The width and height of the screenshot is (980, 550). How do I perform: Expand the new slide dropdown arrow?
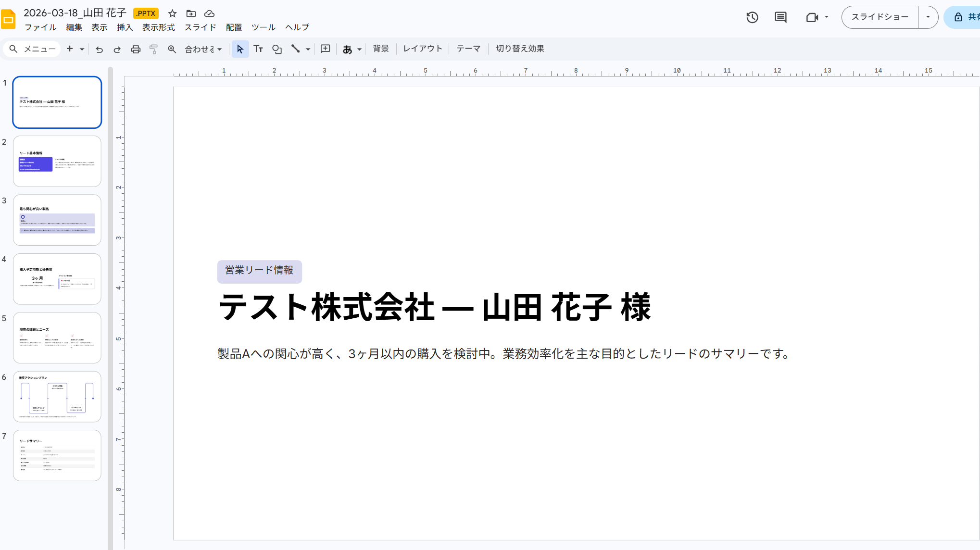82,49
